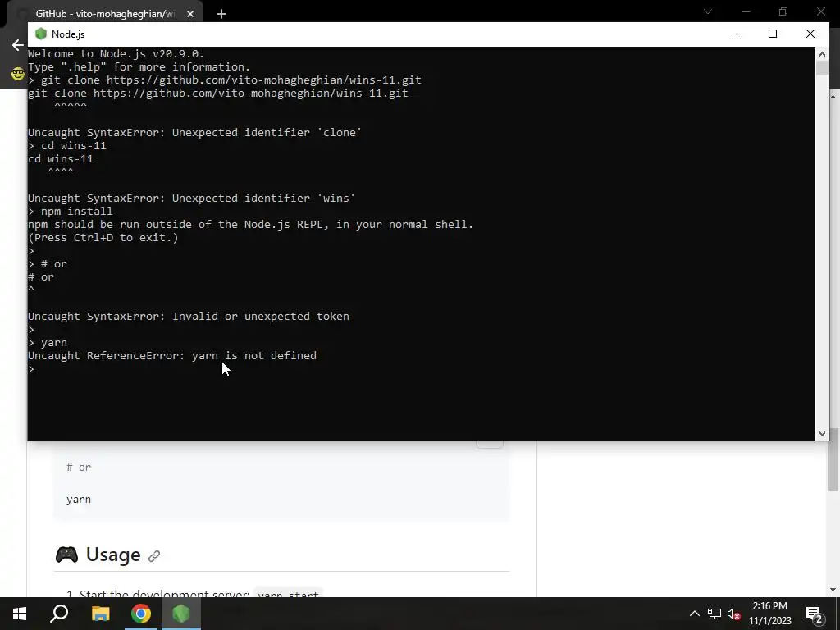Click the Usage heading text
Screen dimensions: 840x630
(113, 555)
